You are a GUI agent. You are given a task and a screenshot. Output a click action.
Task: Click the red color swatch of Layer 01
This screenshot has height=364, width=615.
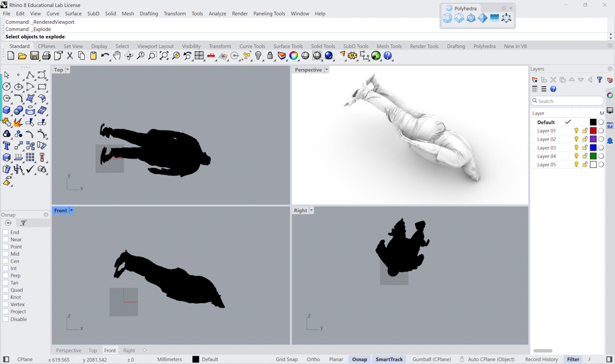[x=593, y=131]
